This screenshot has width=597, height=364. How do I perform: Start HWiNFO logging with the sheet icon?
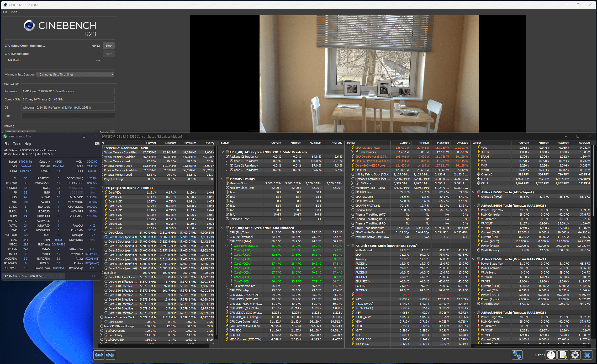point(563,355)
